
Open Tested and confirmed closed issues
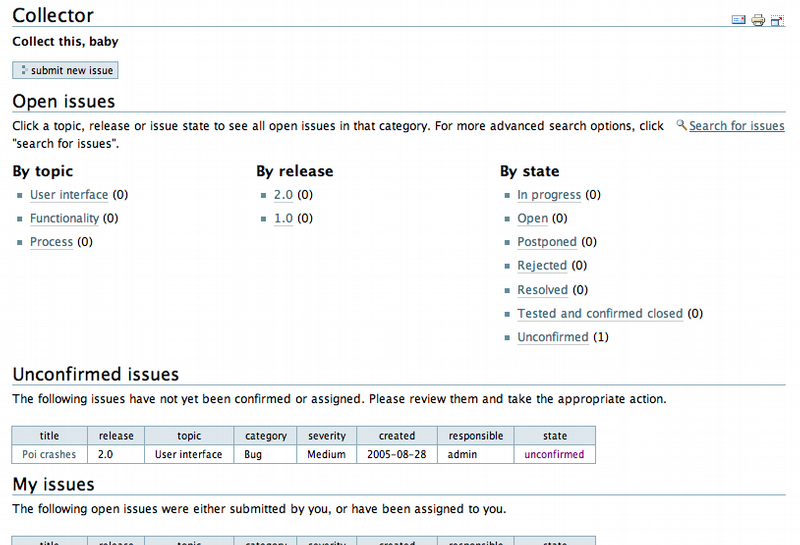pos(600,314)
